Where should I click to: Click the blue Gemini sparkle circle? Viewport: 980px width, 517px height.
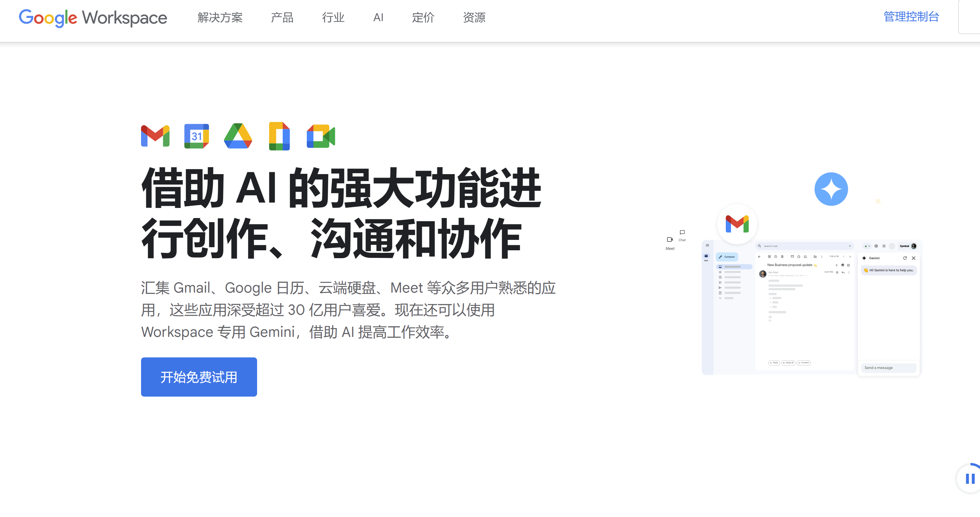point(831,189)
